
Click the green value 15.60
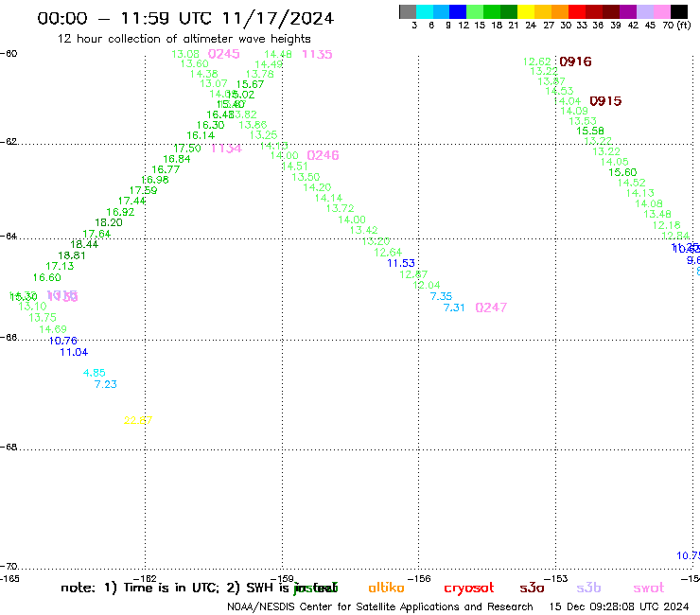click(x=622, y=173)
